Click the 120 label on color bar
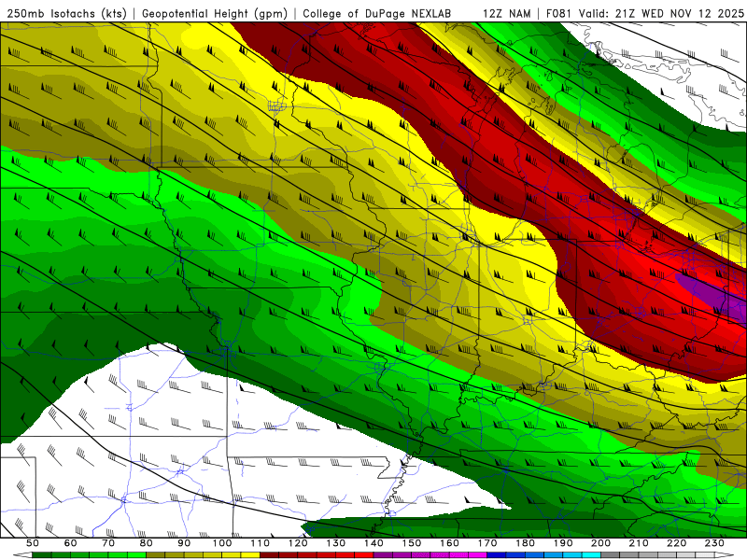This screenshot has height=560, width=747. pyautogui.click(x=298, y=543)
